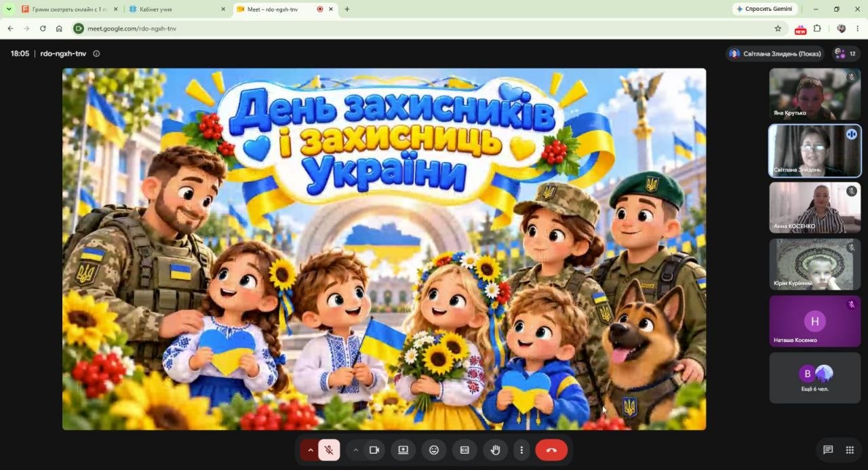Expand the tab search dropdown
This screenshot has height=470, width=868.
[x=9, y=9]
